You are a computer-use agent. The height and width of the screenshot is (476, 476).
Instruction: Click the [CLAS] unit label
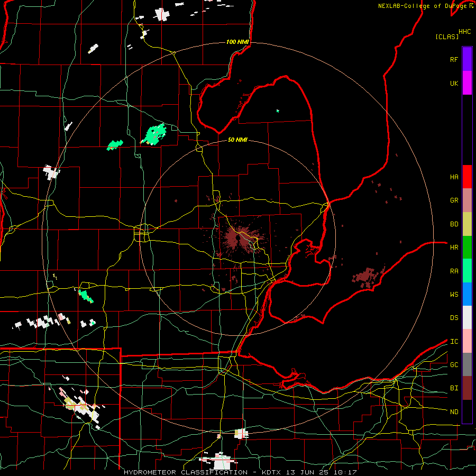[x=447, y=36]
